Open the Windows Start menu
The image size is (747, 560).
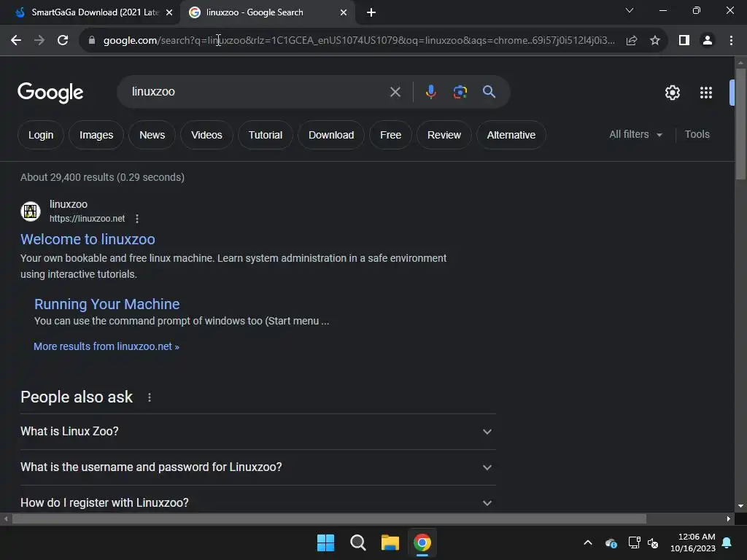coord(326,542)
